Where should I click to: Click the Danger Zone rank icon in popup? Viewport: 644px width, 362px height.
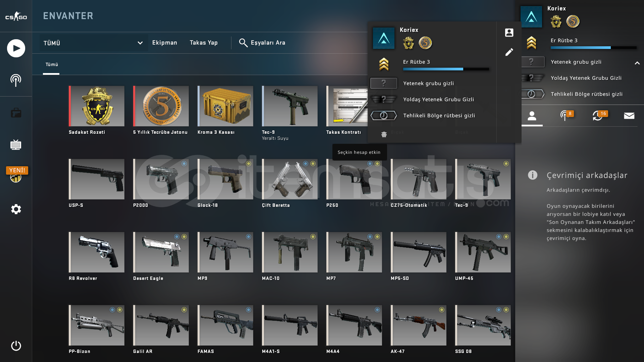(384, 116)
